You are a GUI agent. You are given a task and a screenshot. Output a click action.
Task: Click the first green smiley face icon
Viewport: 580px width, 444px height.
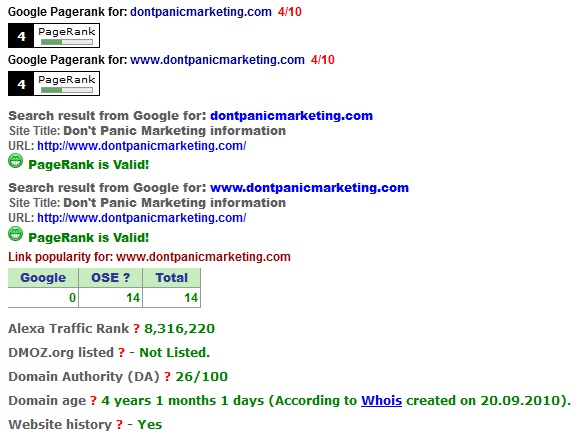click(x=16, y=161)
